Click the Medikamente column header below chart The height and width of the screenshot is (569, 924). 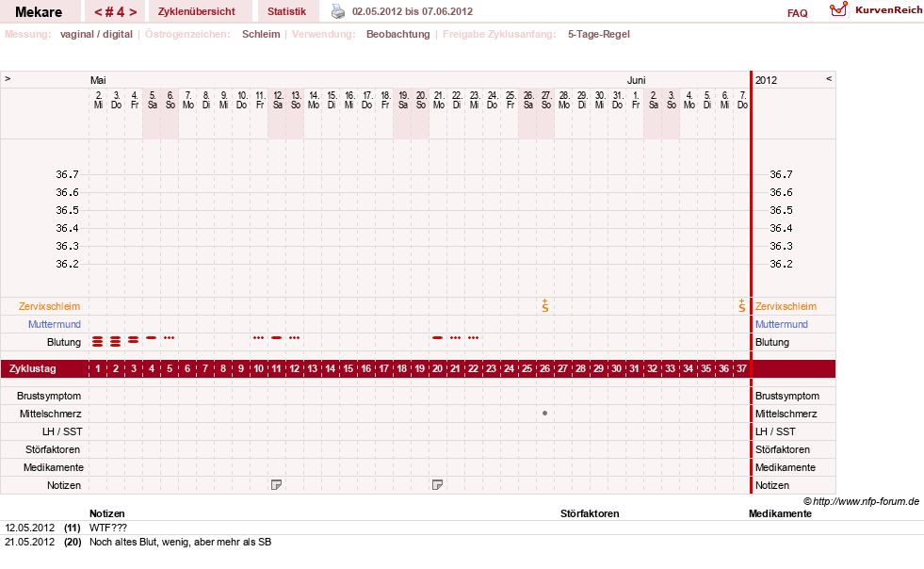point(780,513)
